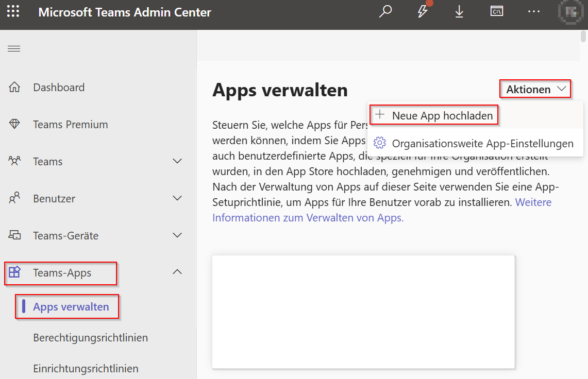Screen dimensions: 588x379
Task: Select the Teams Premium diamond icon
Action: 15,124
